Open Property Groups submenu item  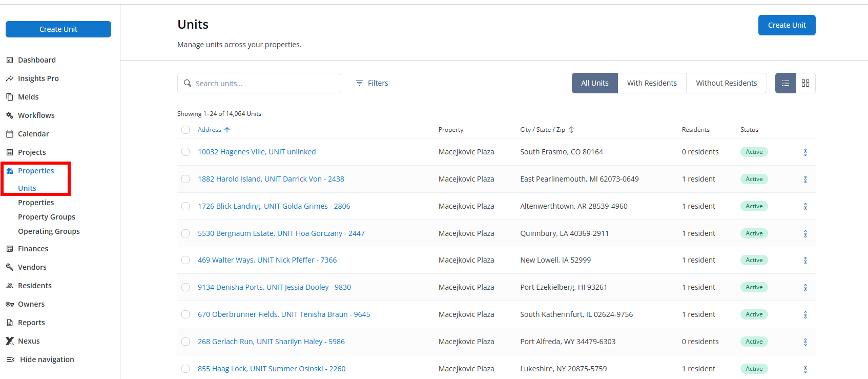(x=47, y=217)
